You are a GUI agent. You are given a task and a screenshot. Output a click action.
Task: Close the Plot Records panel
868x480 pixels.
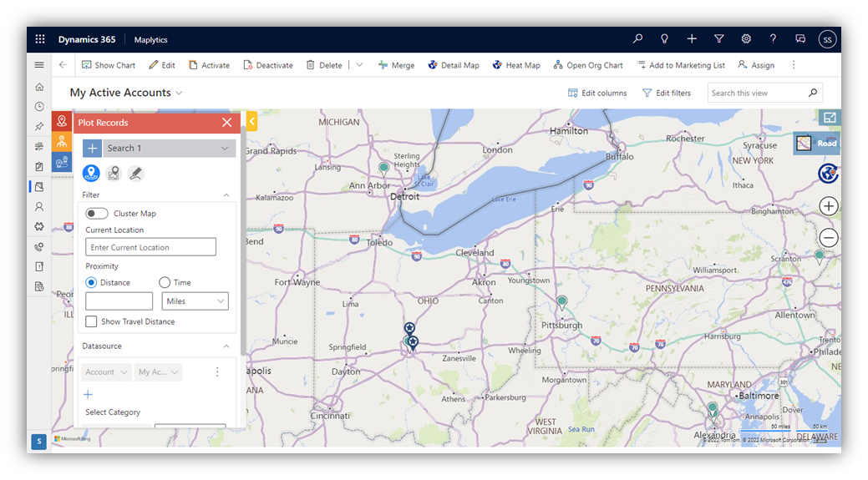227,122
